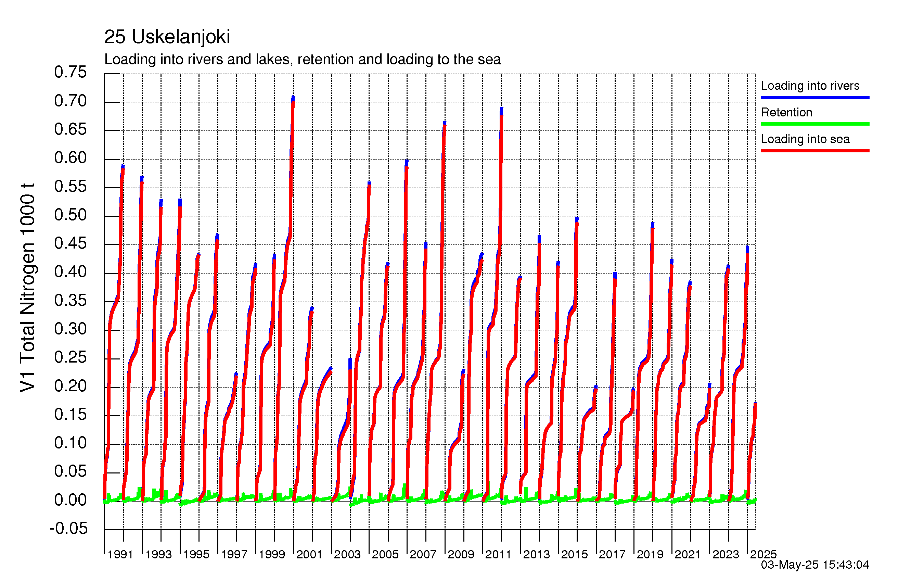Click the x-axis year label 1995
This screenshot has width=924, height=582.
pyautogui.click(x=196, y=554)
